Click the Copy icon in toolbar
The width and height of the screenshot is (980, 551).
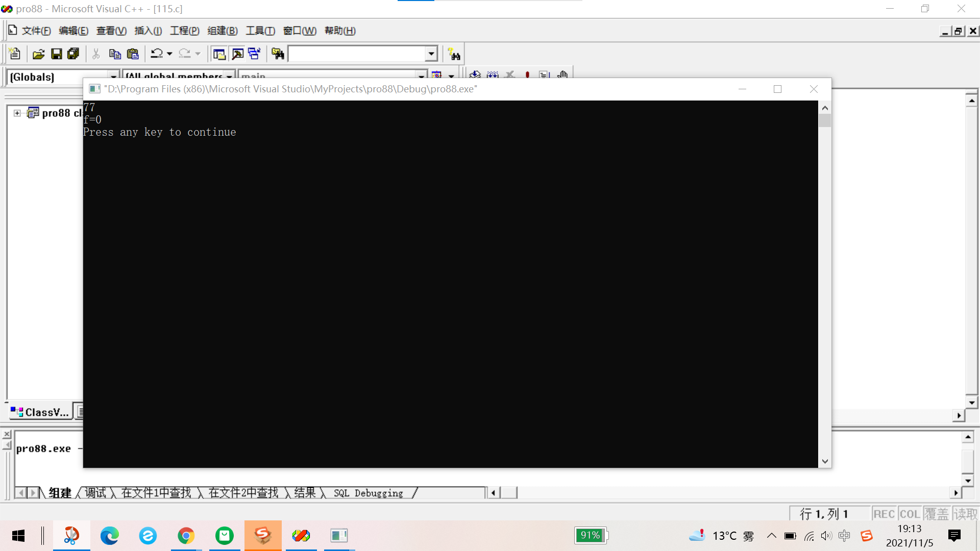coord(115,54)
